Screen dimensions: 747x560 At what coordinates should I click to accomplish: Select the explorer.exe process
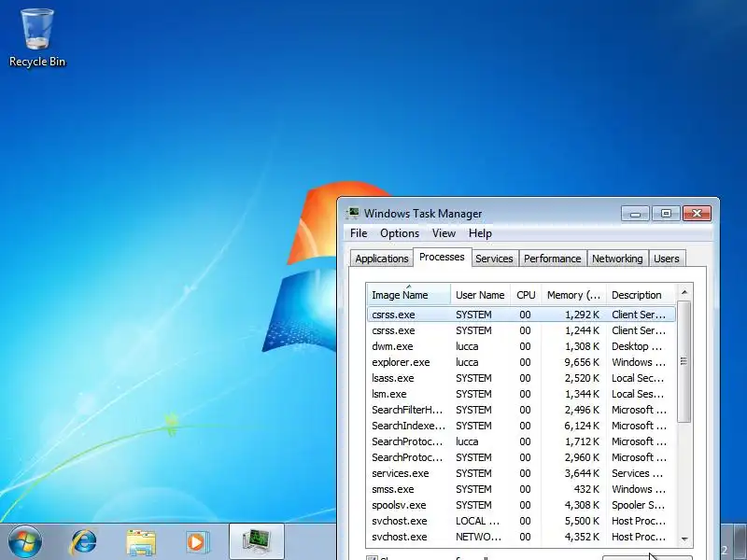point(522,362)
